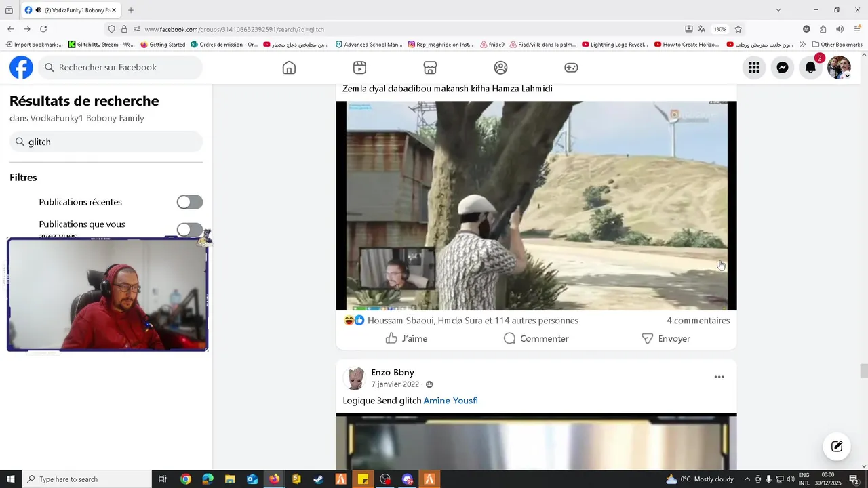Open Chrome from the taskbar

(x=186, y=479)
